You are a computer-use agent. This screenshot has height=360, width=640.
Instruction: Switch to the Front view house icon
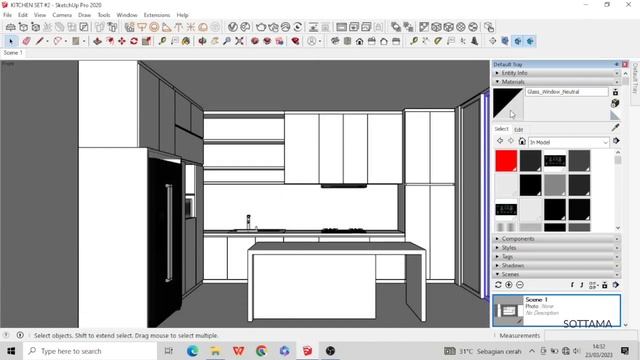(359, 41)
